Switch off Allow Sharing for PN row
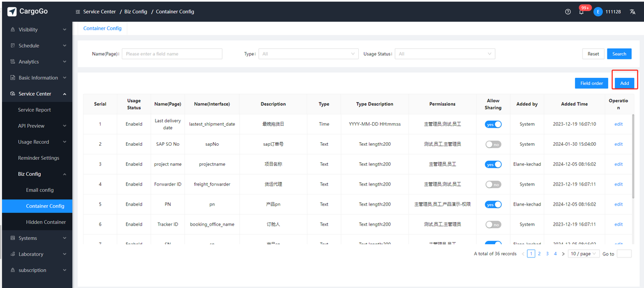644x288 pixels. [493, 205]
